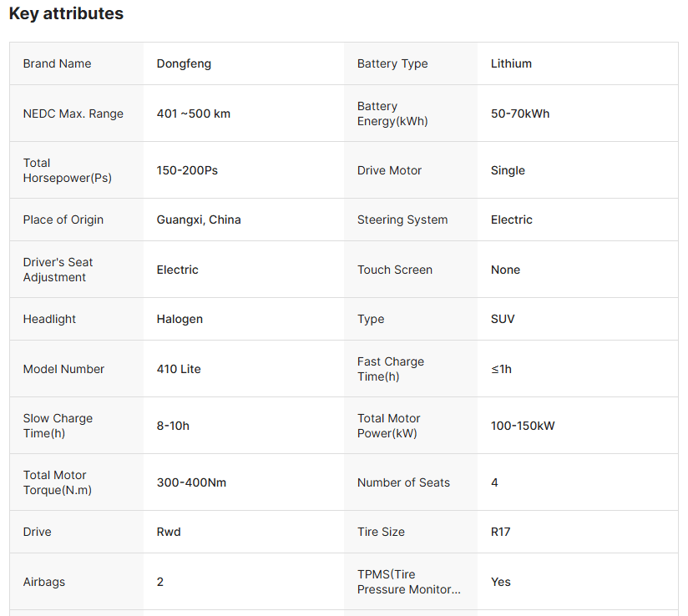688x616 pixels.
Task: Click the Battery Type label cell
Action: tap(392, 63)
